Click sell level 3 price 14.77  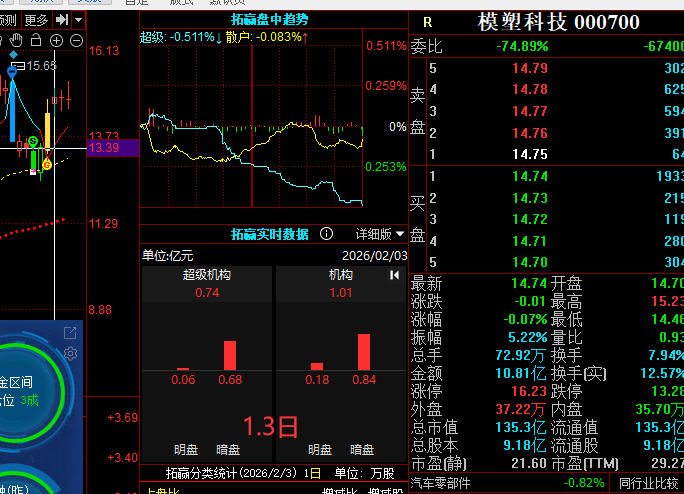(530, 111)
